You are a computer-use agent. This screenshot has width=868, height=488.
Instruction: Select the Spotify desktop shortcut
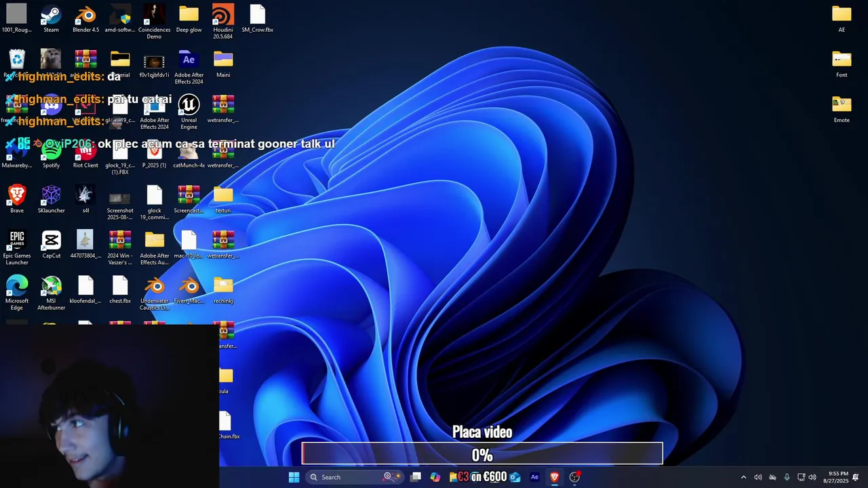(51, 155)
